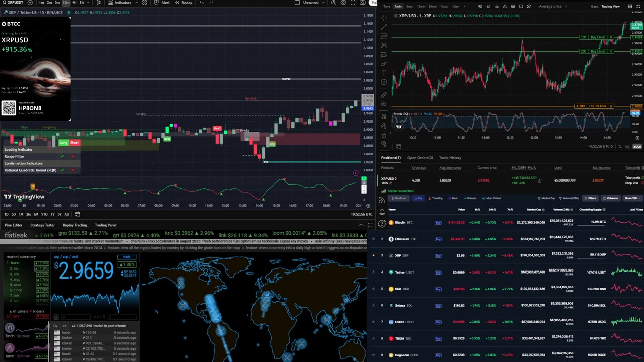Viewport: 644px width, 362px height.
Task: Create an Alert in TradingView
Action: click(x=162, y=3)
